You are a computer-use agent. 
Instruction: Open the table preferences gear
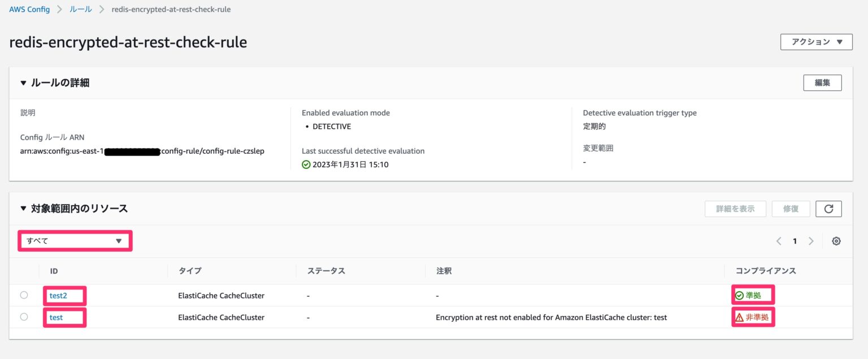[836, 240]
